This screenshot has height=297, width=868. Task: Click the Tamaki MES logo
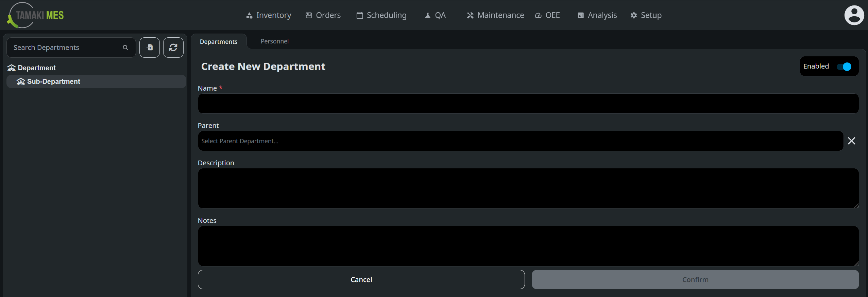(x=36, y=15)
